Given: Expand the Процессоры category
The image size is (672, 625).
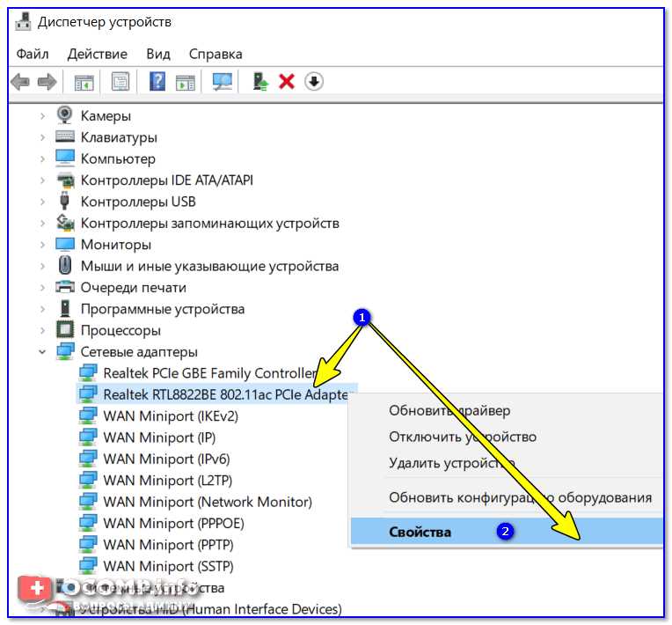Looking at the screenshot, I should [x=42, y=330].
